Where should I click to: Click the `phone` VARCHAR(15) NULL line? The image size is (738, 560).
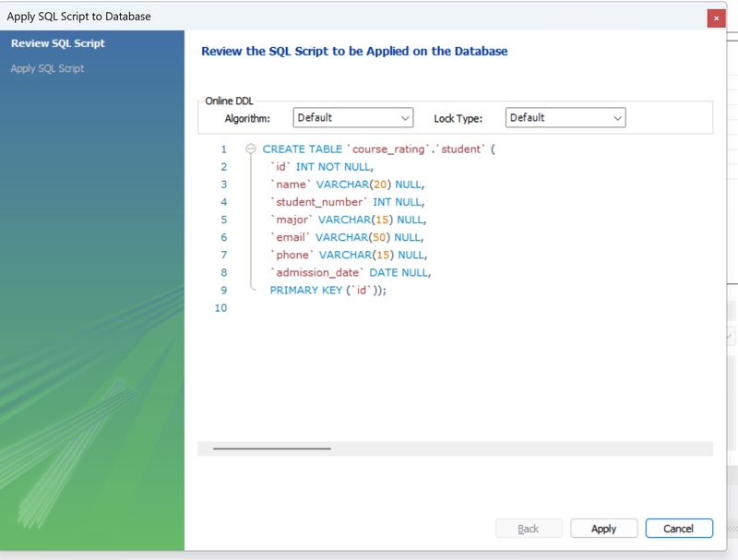(349, 255)
